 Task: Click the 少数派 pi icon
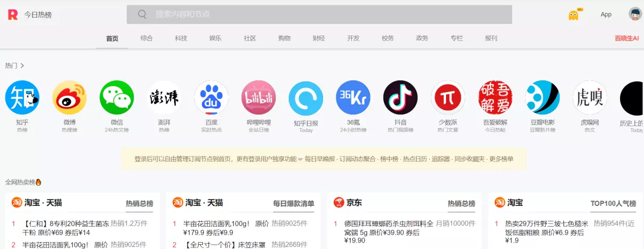pyautogui.click(x=448, y=98)
